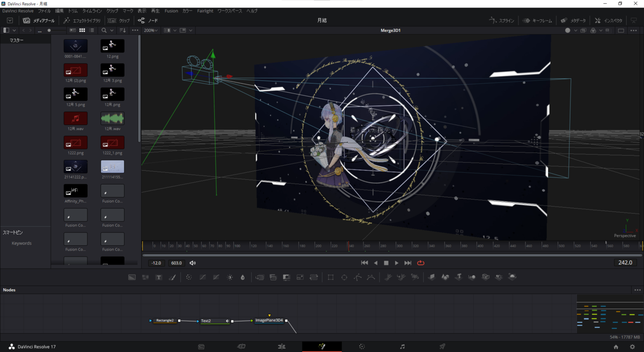Image resolution: width=644 pixels, height=352 pixels.
Task: Toggle the Media Pool panel
Action: coord(39,20)
